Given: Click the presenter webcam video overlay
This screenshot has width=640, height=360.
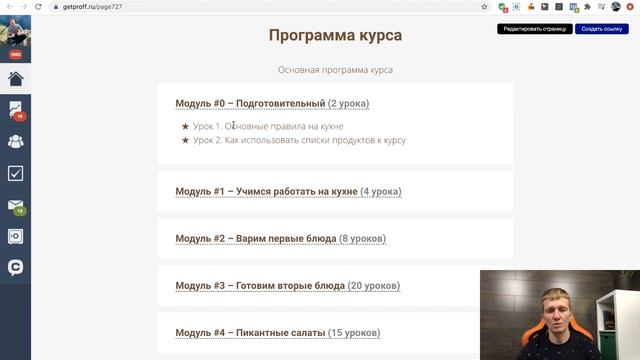Looking at the screenshot, I should [560, 315].
